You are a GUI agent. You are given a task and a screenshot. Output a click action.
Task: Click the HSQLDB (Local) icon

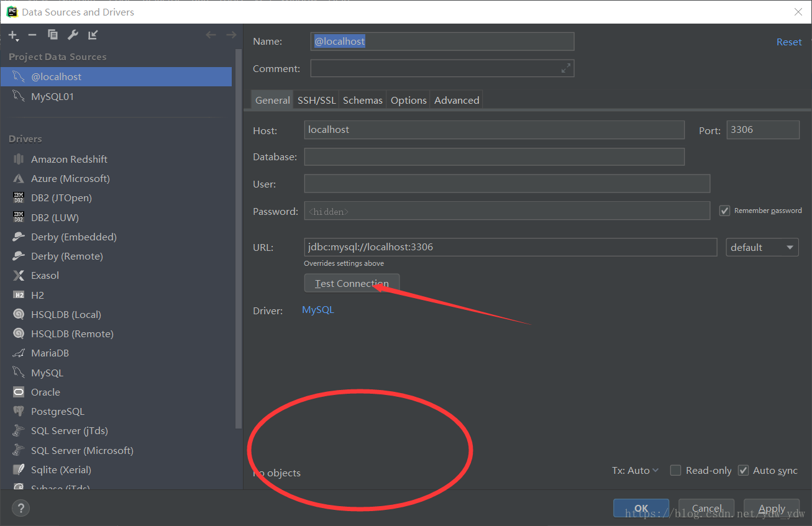pos(19,314)
